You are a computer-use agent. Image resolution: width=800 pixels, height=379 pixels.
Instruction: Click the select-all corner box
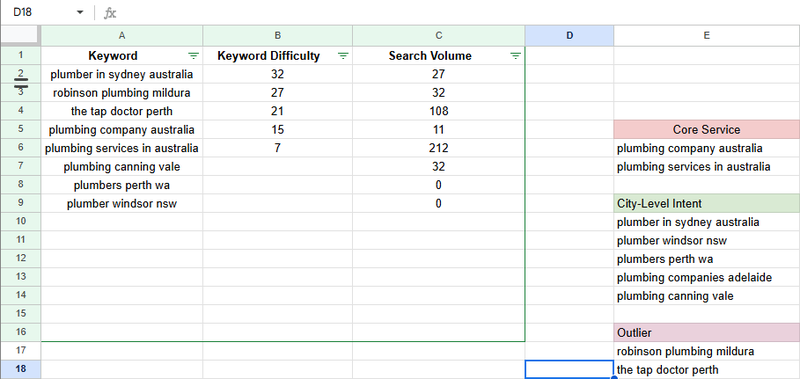20,36
